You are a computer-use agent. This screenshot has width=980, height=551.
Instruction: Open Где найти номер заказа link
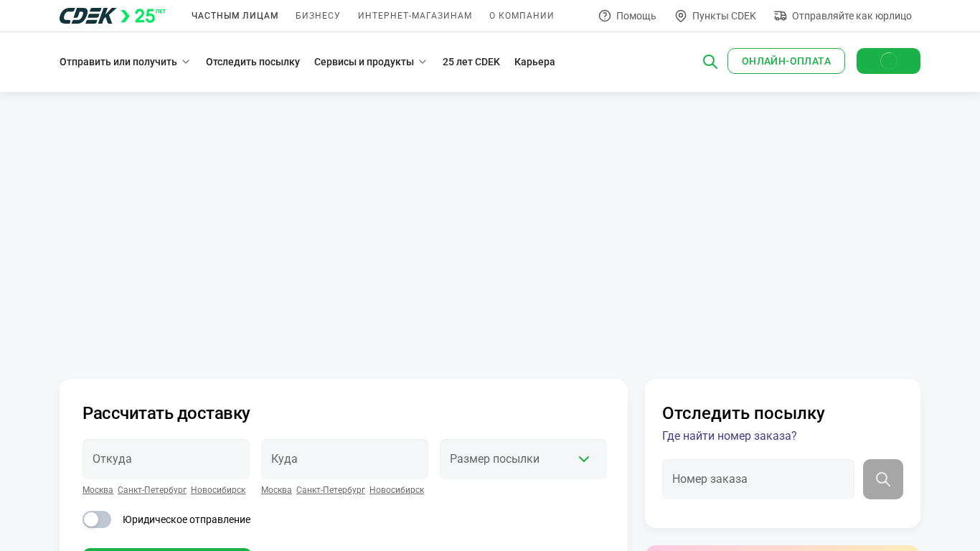729,436
